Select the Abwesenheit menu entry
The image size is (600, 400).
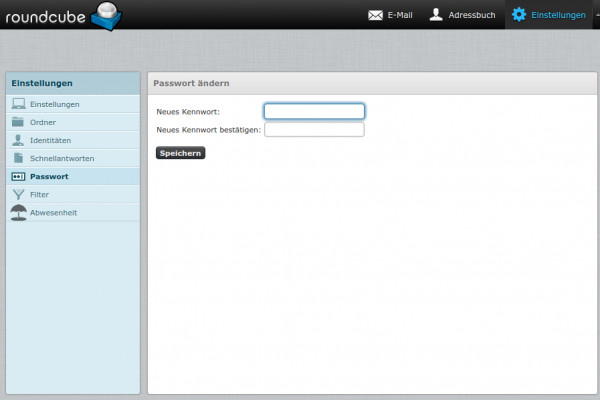53,212
